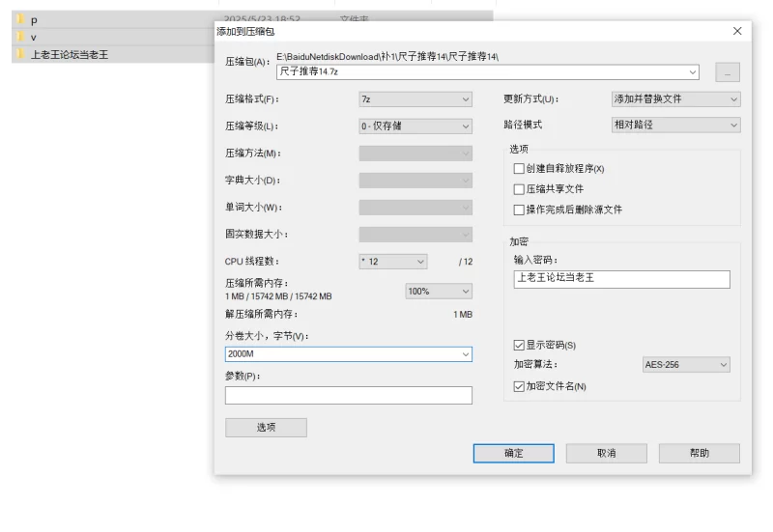Click the folder icon next to v
The width and height of the screenshot is (773, 532).
(20, 37)
